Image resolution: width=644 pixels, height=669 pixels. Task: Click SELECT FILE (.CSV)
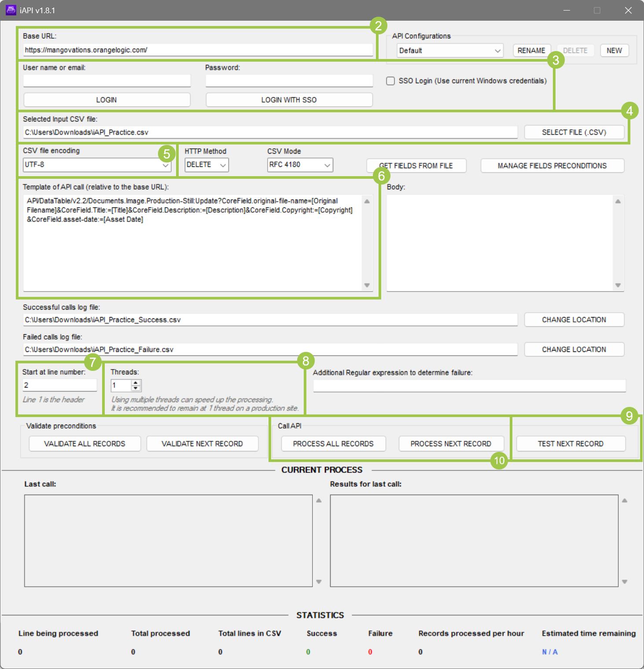click(x=574, y=132)
